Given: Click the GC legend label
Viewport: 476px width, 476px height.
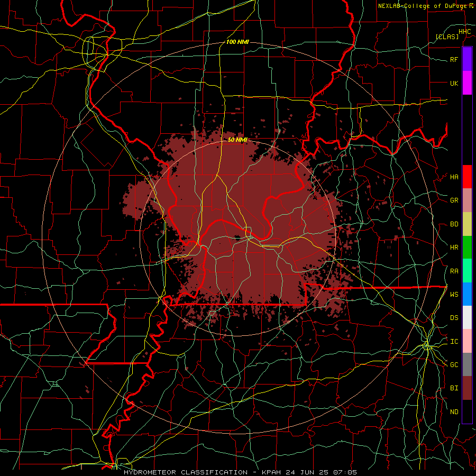Looking at the screenshot, I should (x=454, y=364).
